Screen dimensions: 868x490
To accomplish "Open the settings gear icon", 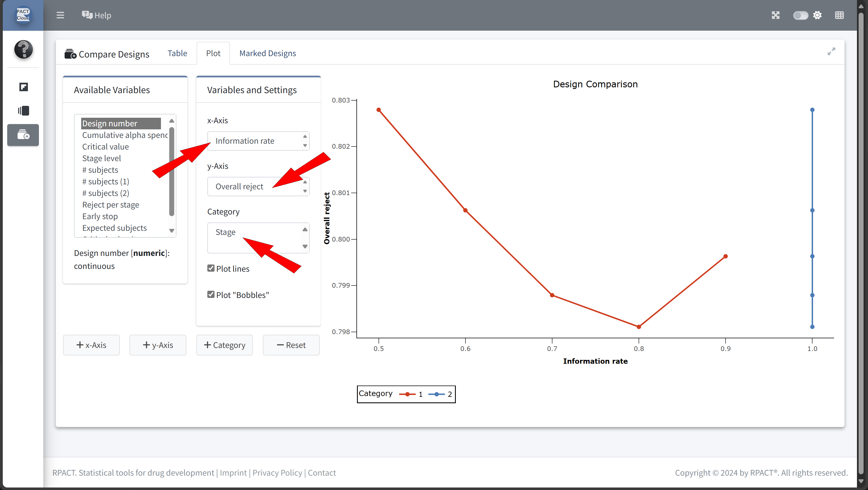I will 817,15.
